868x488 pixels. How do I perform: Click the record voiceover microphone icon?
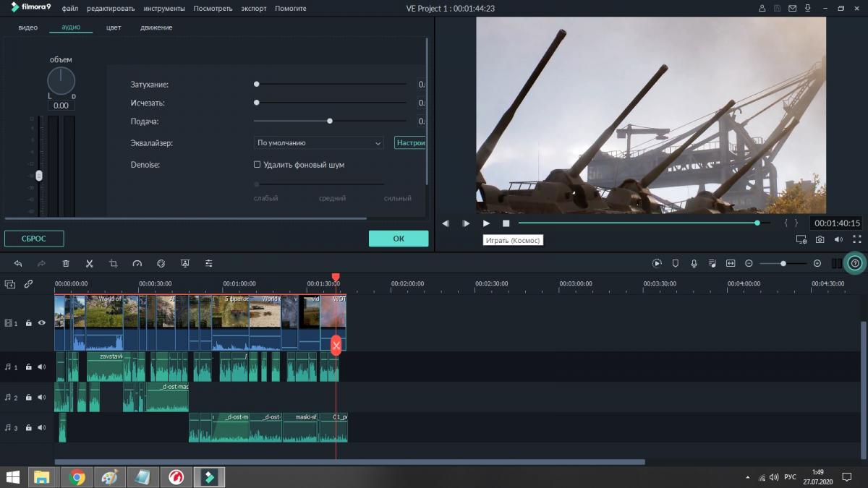coord(694,264)
